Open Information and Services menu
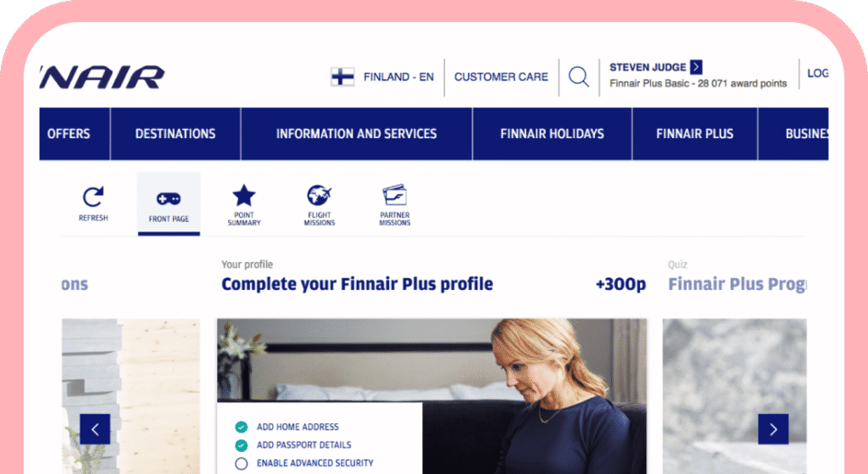The width and height of the screenshot is (868, 474). pyautogui.click(x=357, y=134)
